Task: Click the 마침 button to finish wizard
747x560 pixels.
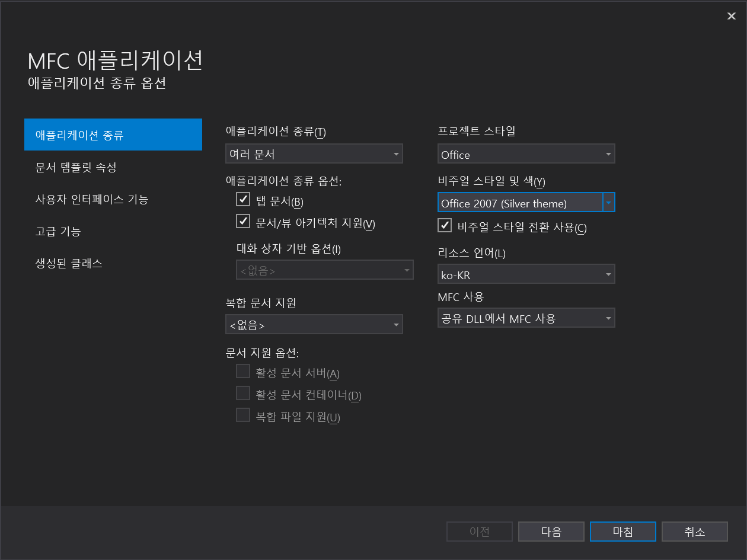Action: click(x=622, y=532)
